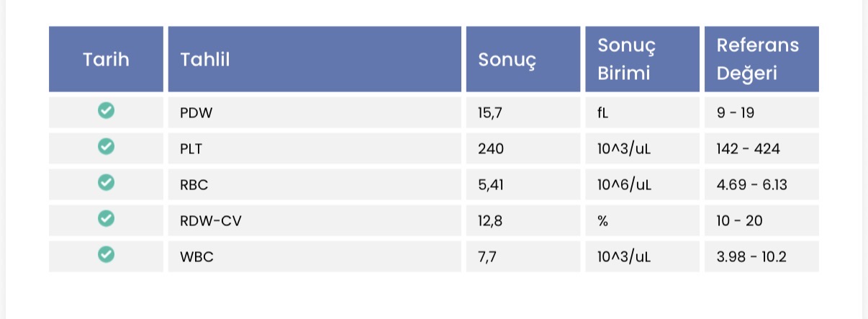Viewport: 868px width, 319px height.
Task: Click the RDW-CV test name cell
Action: (315, 220)
